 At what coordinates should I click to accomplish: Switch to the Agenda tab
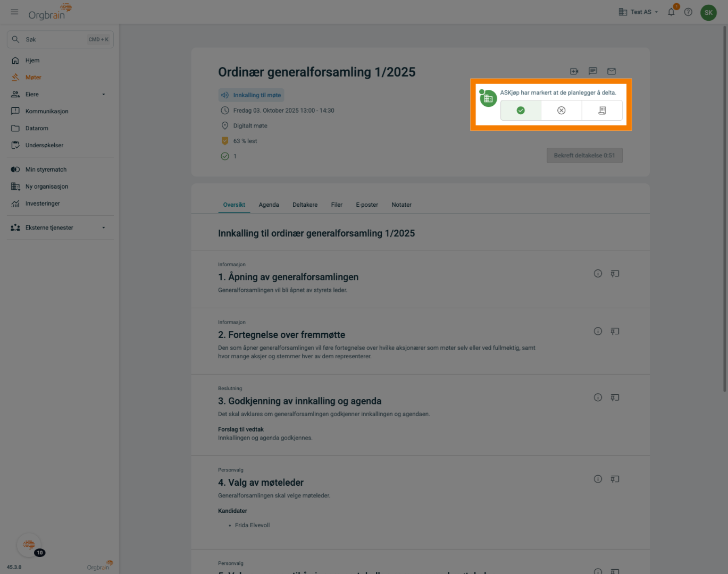point(269,205)
